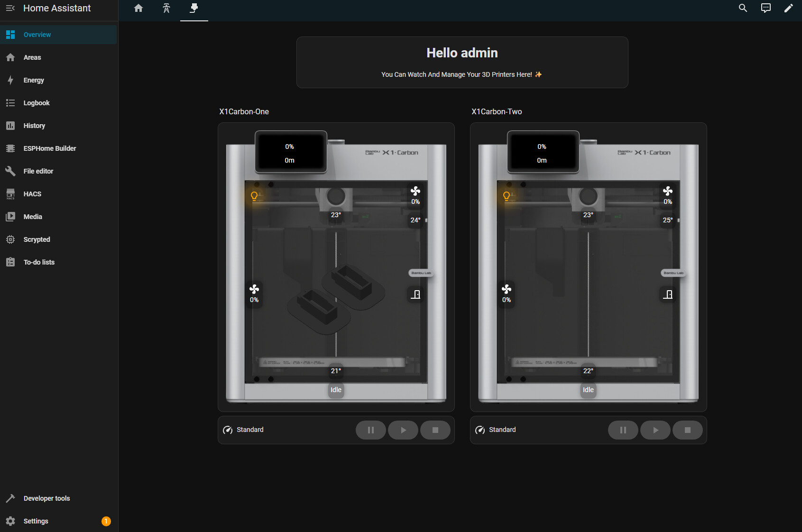Click the door sensor icon on X1Carbon-One
802x532 pixels.
[415, 294]
